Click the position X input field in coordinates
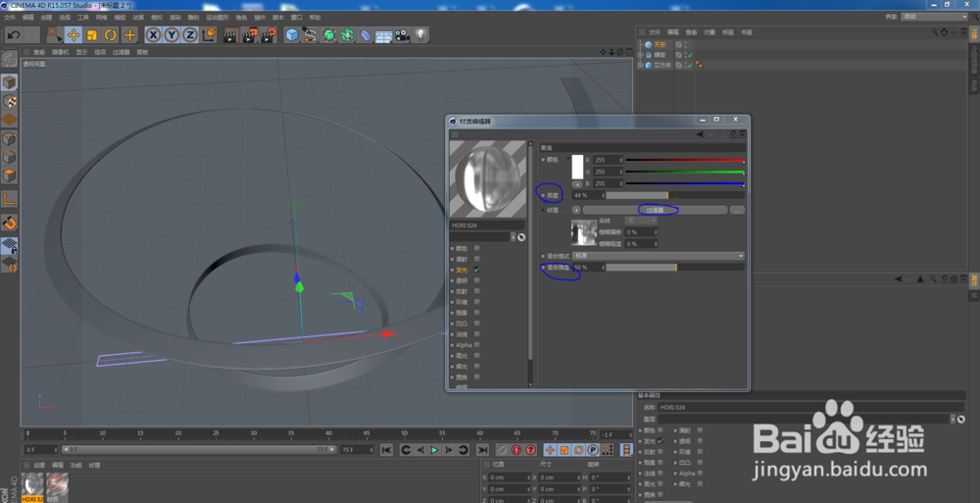The width and height of the screenshot is (980, 503). [x=510, y=478]
